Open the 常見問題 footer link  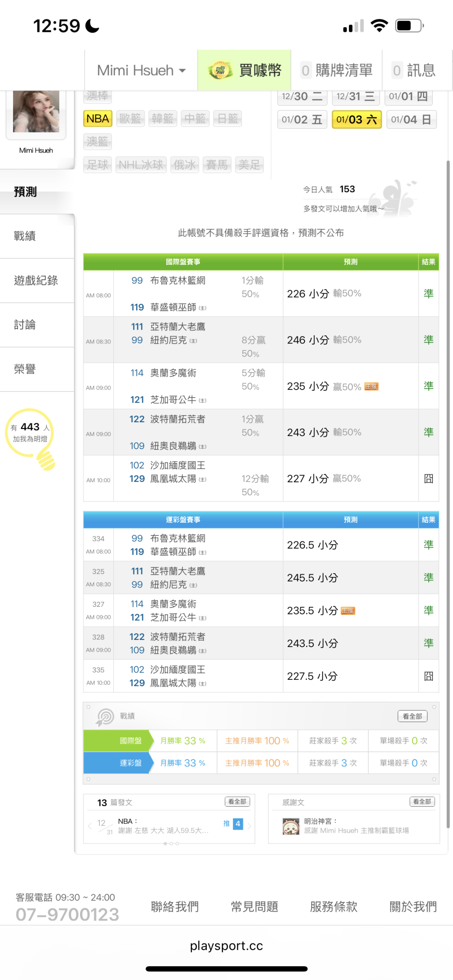point(254,907)
